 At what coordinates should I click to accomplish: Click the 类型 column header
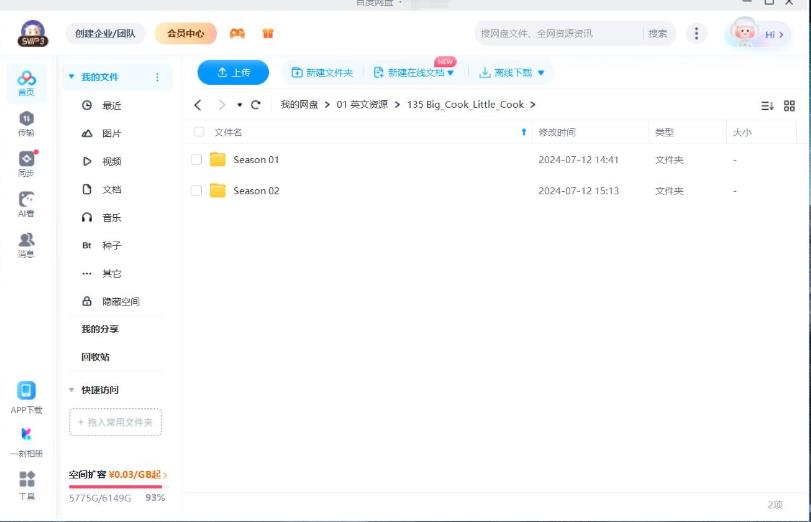[665, 132]
